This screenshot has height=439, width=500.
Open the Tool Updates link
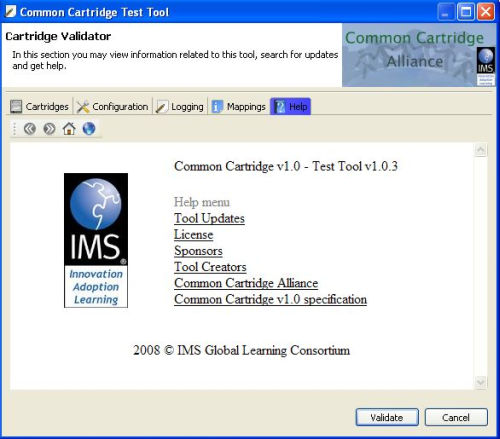(209, 219)
